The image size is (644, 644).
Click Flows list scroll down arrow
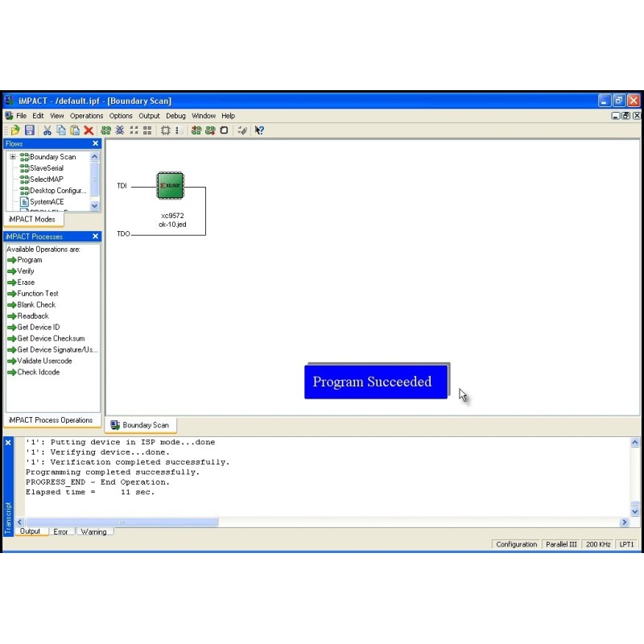pos(94,206)
